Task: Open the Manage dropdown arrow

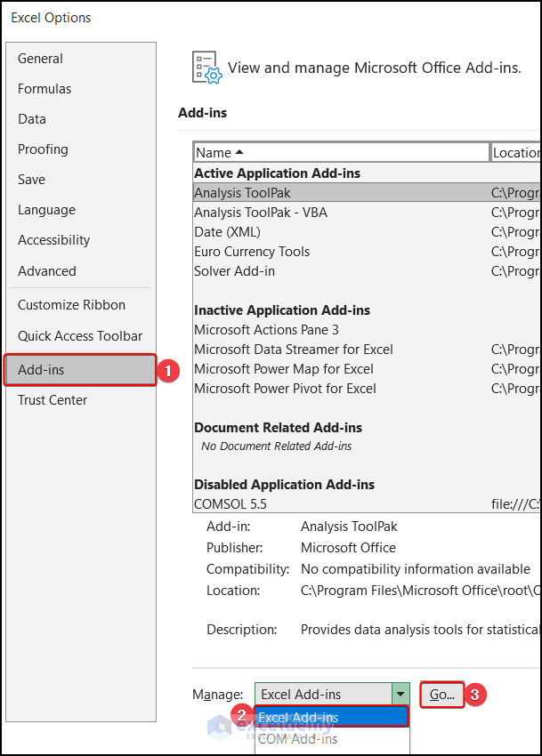Action: [x=400, y=695]
